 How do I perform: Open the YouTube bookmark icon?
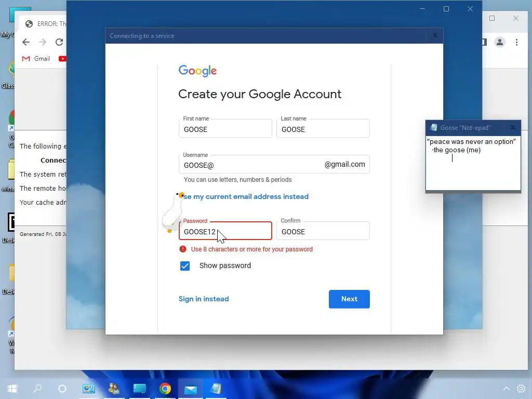click(x=62, y=59)
